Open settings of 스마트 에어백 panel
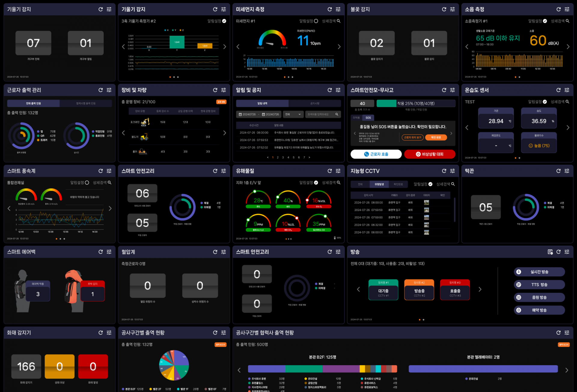 [x=109, y=252]
